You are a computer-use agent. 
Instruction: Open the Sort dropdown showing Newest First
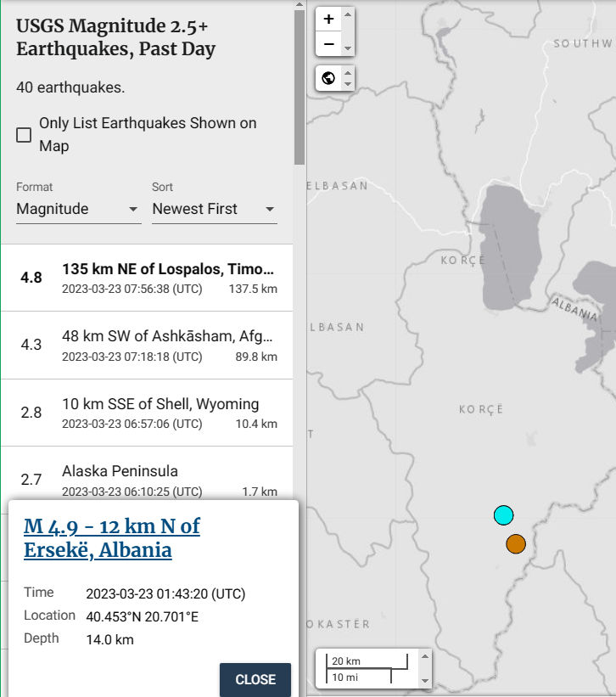(214, 209)
